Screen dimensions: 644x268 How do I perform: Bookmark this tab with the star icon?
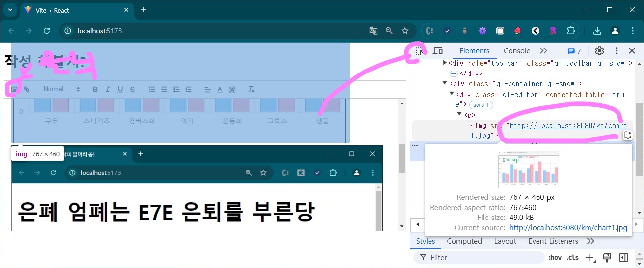point(405,31)
